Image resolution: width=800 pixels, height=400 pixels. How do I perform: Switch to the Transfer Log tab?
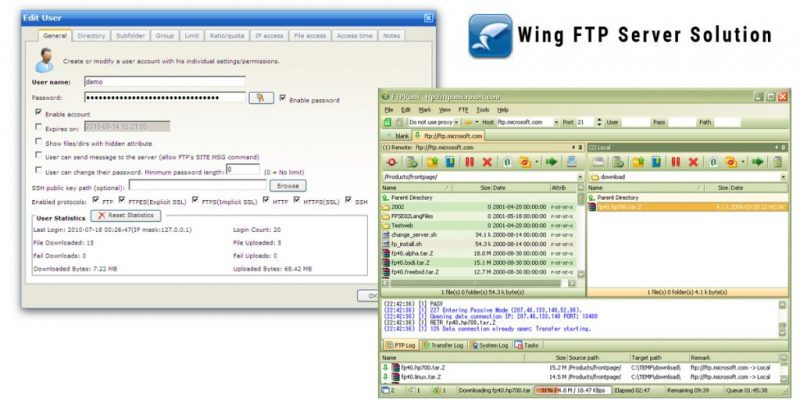[x=443, y=345]
